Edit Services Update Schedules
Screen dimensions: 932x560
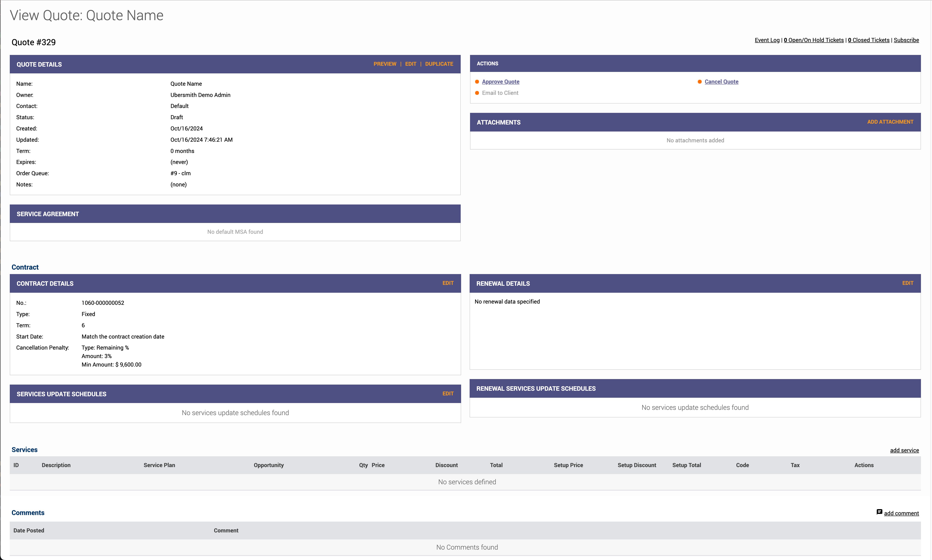click(448, 393)
